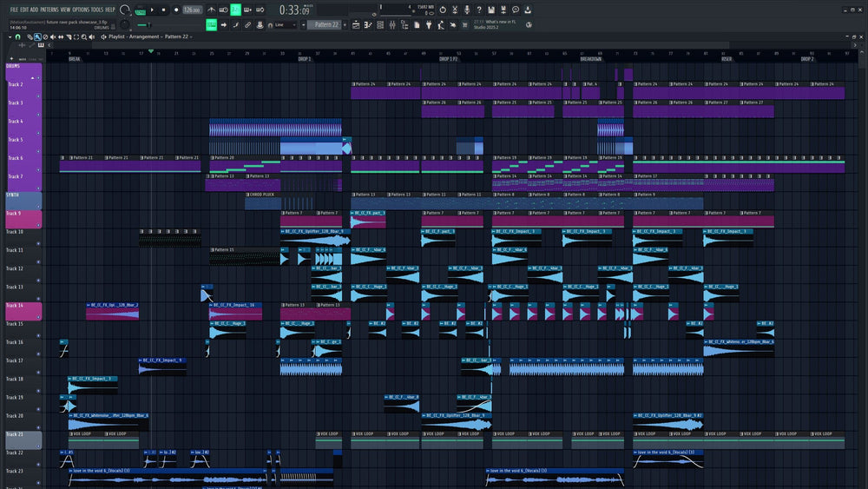Click the Record button
Image resolution: width=868 pixels, height=489 pixels.
(x=177, y=10)
